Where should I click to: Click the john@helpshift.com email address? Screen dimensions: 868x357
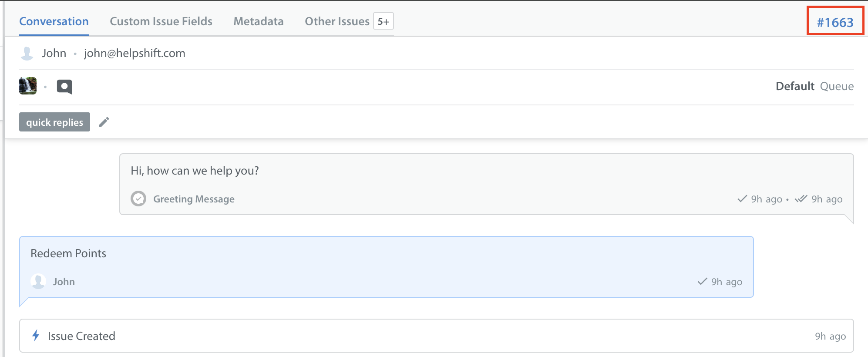pos(135,53)
